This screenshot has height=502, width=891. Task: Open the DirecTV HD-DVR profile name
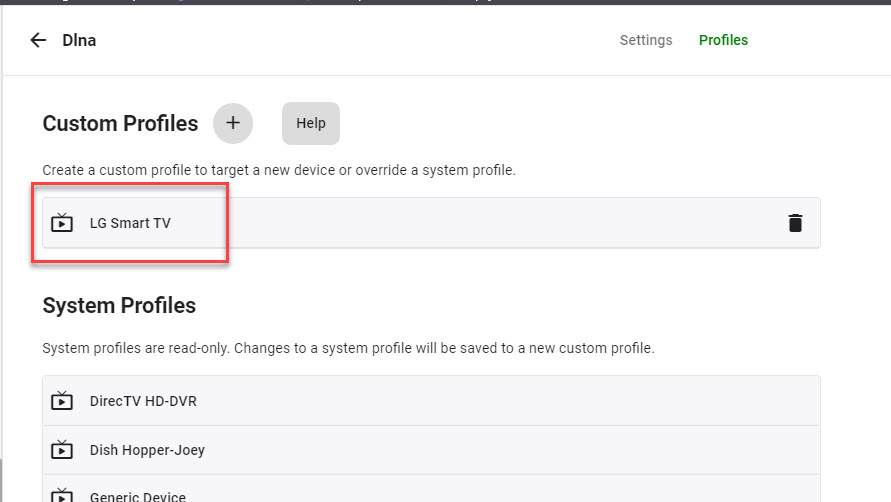143,401
